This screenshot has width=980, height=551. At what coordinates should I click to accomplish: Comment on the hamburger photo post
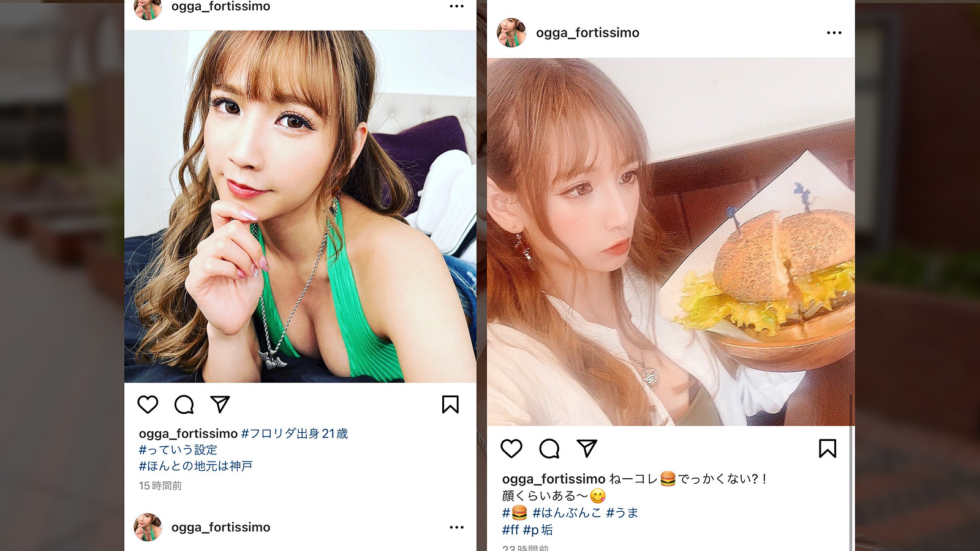click(x=549, y=449)
